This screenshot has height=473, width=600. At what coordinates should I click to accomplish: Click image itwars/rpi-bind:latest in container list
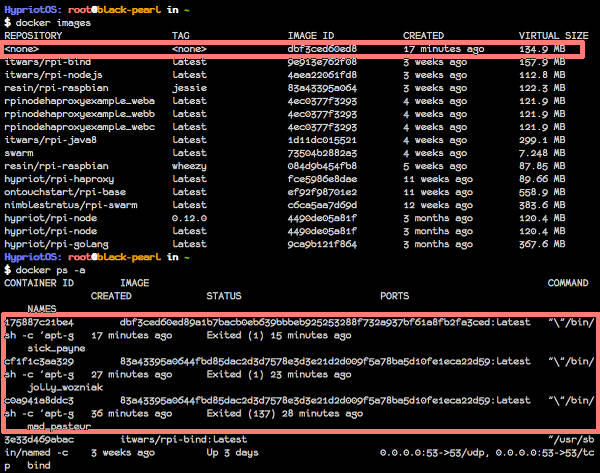pos(184,440)
